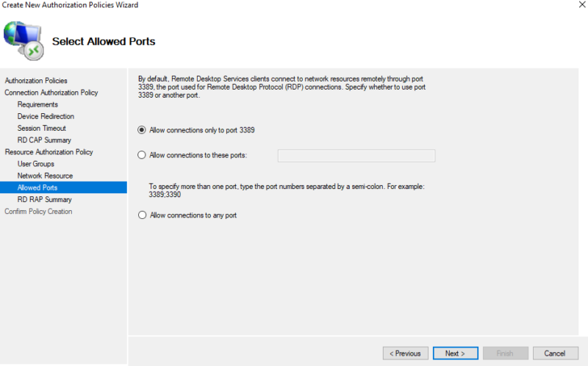Open the Authorization Policies step
The image size is (588, 366).
pyautogui.click(x=36, y=81)
